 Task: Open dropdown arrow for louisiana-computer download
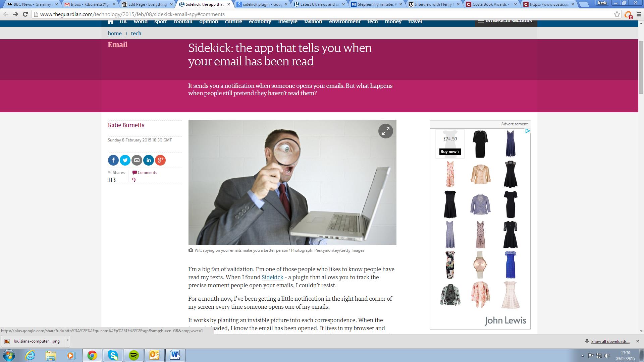(x=67, y=341)
